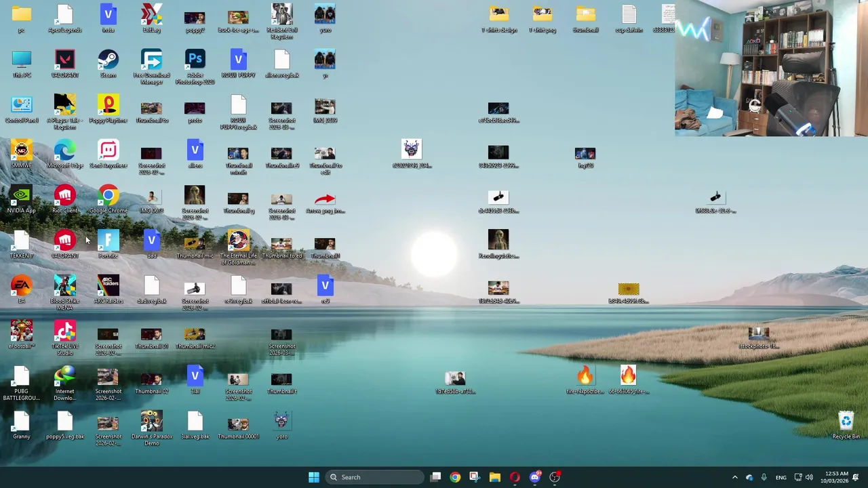The width and height of the screenshot is (868, 488).
Task: Open Chrome from the taskbar
Action: click(455, 477)
